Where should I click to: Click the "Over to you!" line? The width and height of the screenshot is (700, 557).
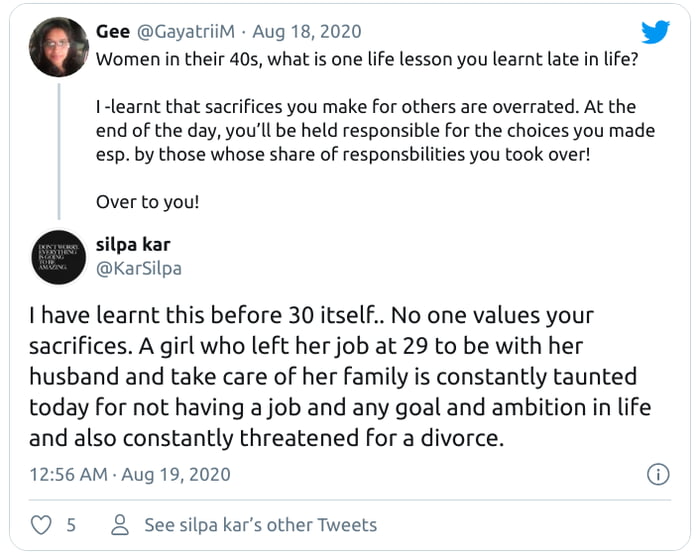point(147,201)
